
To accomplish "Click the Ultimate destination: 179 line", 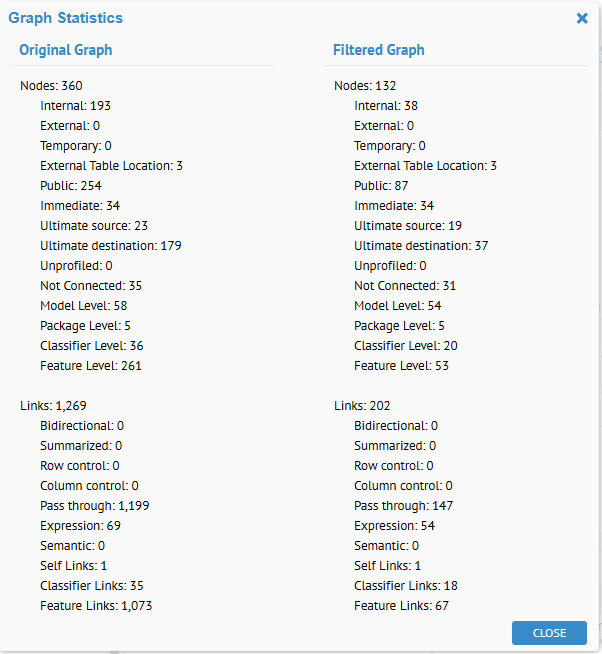I will point(111,246).
